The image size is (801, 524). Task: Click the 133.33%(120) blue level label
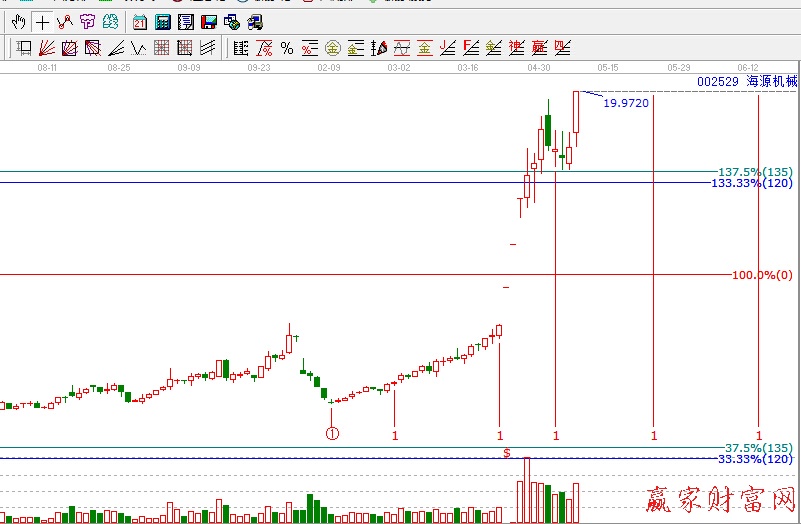(x=751, y=183)
